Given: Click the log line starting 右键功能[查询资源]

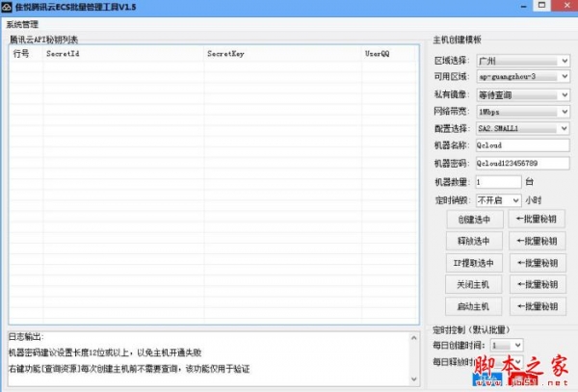Looking at the screenshot, I should click(129, 369).
